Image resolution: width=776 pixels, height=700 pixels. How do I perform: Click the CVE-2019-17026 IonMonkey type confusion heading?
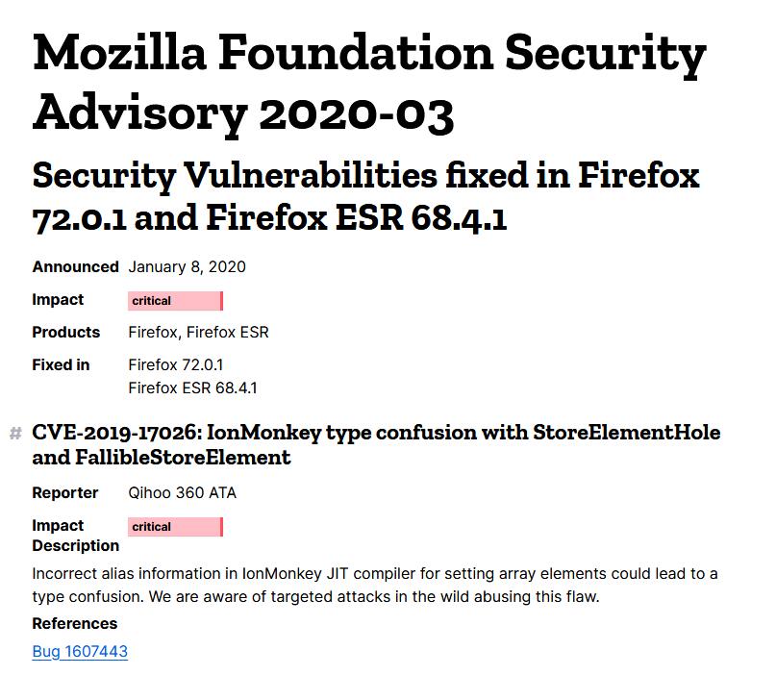pos(375,445)
